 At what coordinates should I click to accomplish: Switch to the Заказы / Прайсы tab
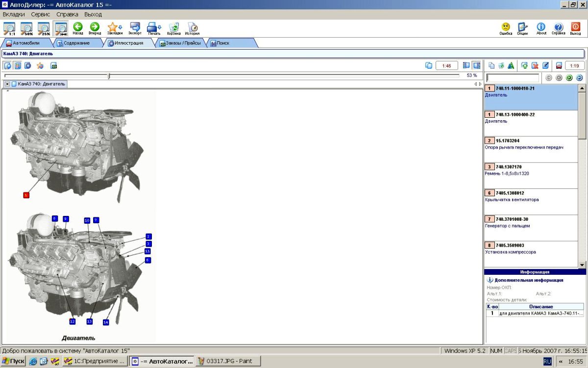pos(180,43)
